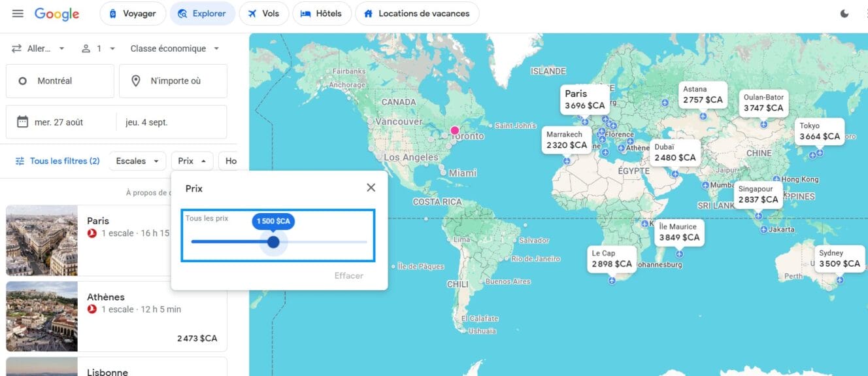Click Paris 3 696 $CA map label
Image resolution: width=868 pixels, height=376 pixels.
(x=585, y=99)
